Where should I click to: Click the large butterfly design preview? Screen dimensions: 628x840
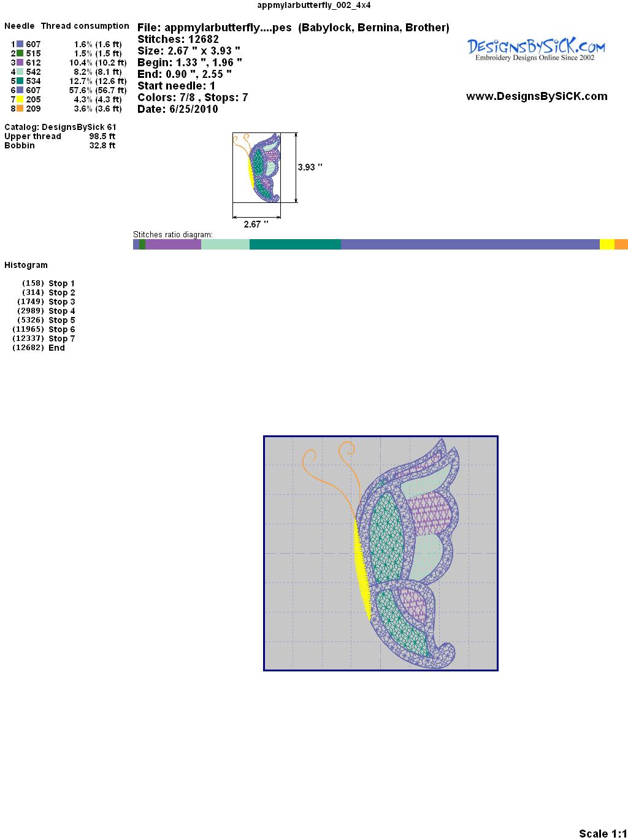pyautogui.click(x=380, y=553)
